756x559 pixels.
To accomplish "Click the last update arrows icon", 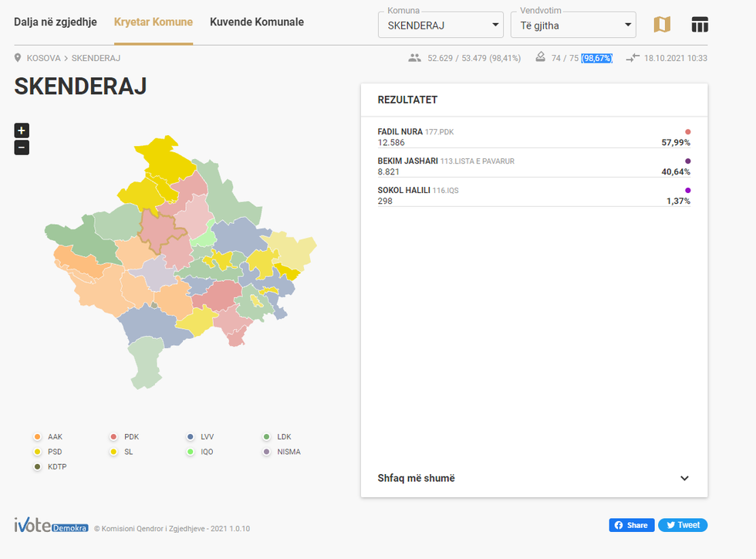I will coord(633,58).
